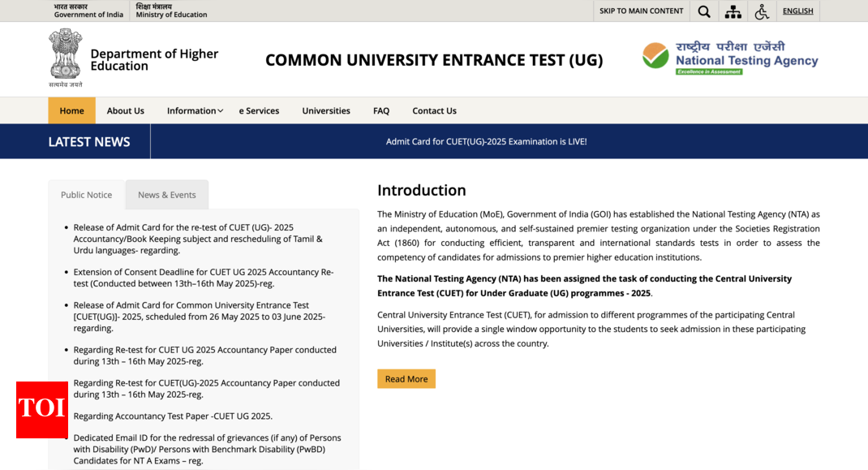The width and height of the screenshot is (868, 470).
Task: Click the search magnifier icon
Action: click(x=703, y=11)
